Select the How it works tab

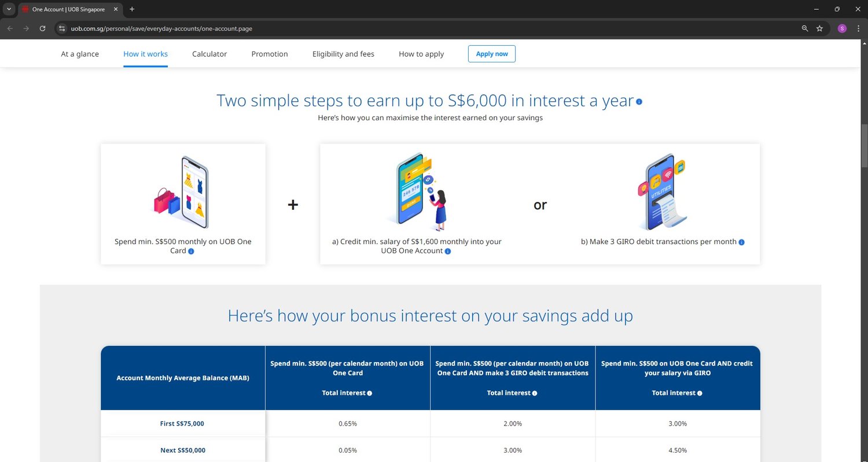[145, 54]
